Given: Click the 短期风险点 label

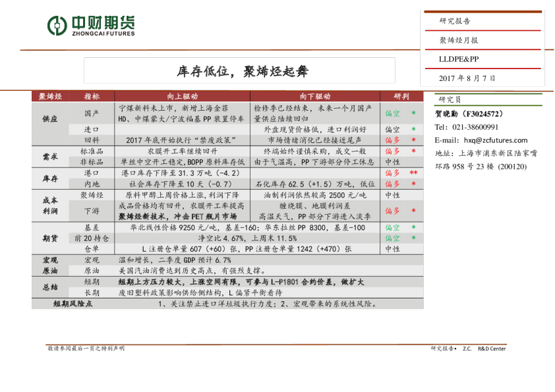Looking at the screenshot, I should tap(73, 304).
